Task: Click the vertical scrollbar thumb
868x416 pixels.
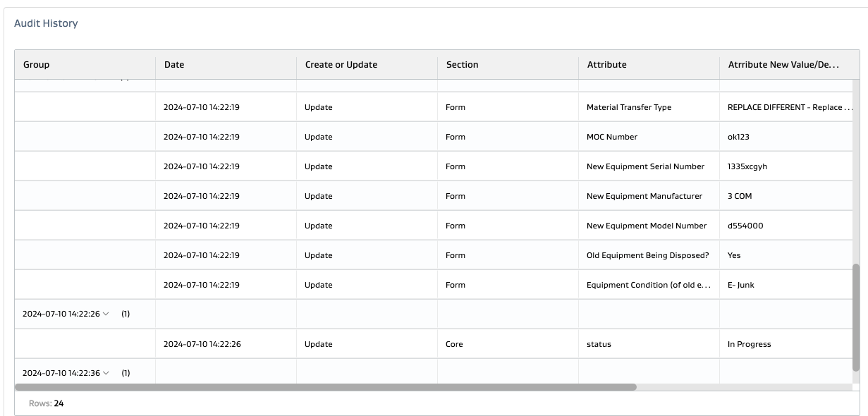Action: tap(856, 317)
